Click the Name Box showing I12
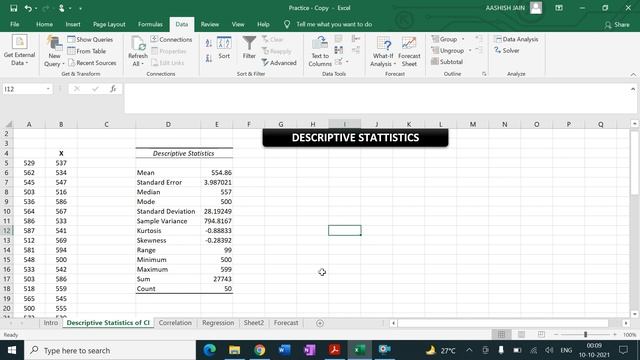 click(x=24, y=89)
